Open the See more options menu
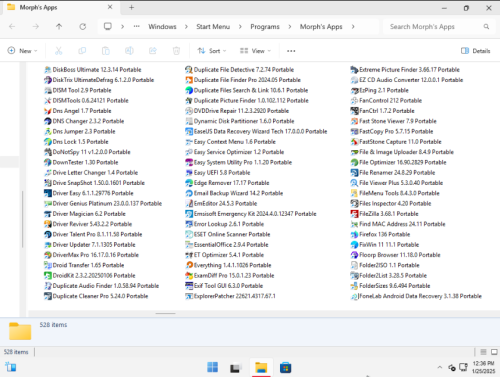Screen dimensions: 500x377 pos(291,51)
